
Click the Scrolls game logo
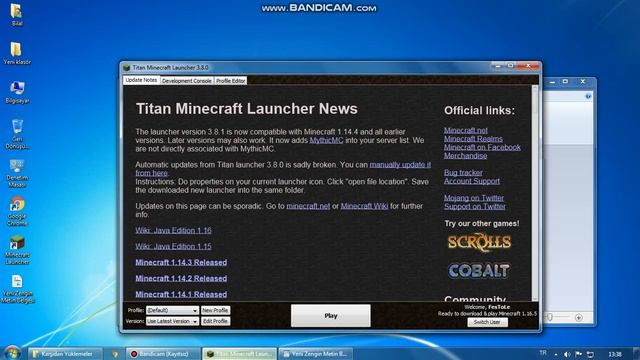point(479,242)
